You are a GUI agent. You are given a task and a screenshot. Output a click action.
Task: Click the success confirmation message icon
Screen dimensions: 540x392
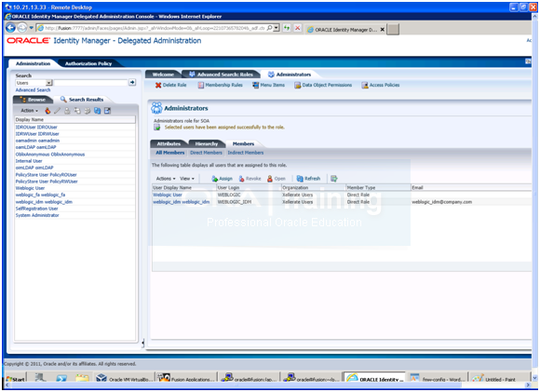[157, 128]
